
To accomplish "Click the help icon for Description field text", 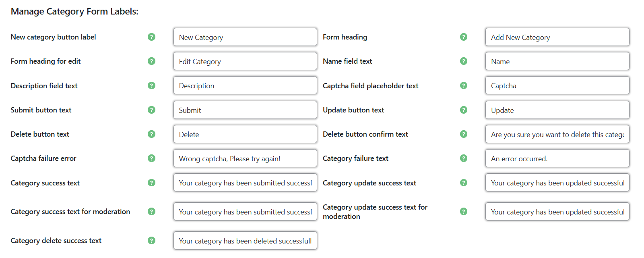I will pos(152,85).
